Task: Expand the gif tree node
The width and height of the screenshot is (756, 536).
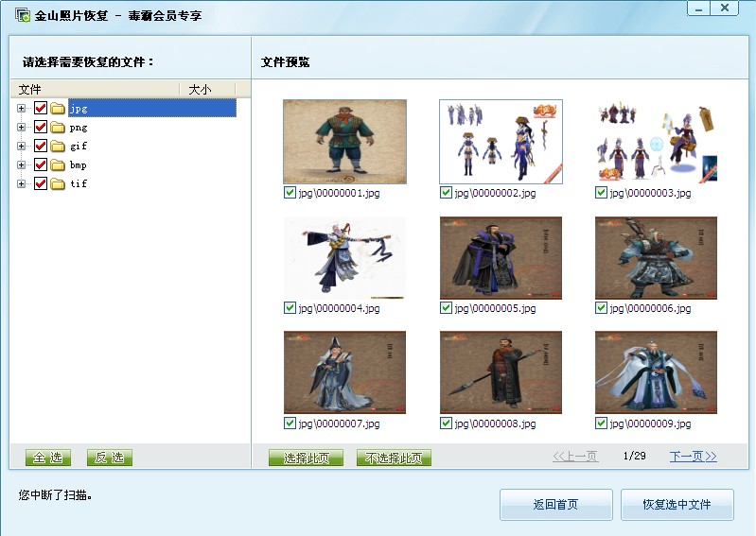Action: tap(21, 146)
